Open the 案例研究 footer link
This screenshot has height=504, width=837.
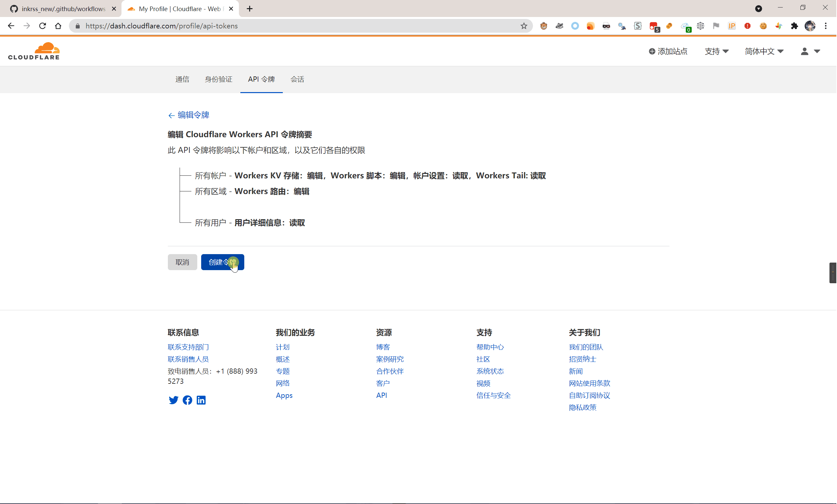(x=390, y=359)
